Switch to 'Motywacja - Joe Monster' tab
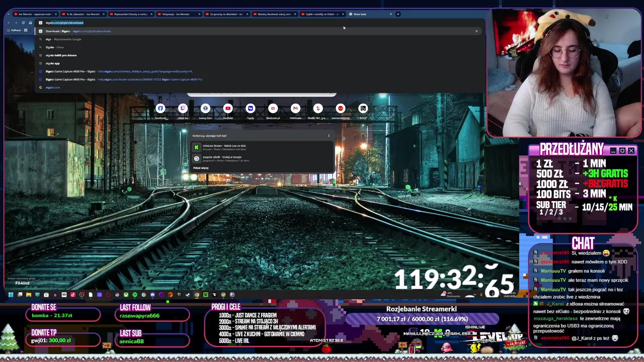This screenshot has height=362, width=644. pos(179,14)
